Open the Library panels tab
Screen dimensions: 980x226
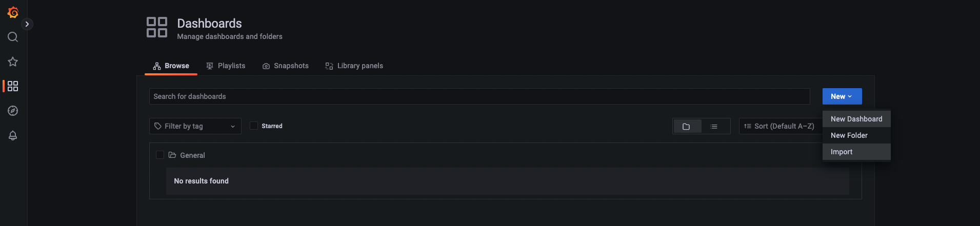pos(354,66)
